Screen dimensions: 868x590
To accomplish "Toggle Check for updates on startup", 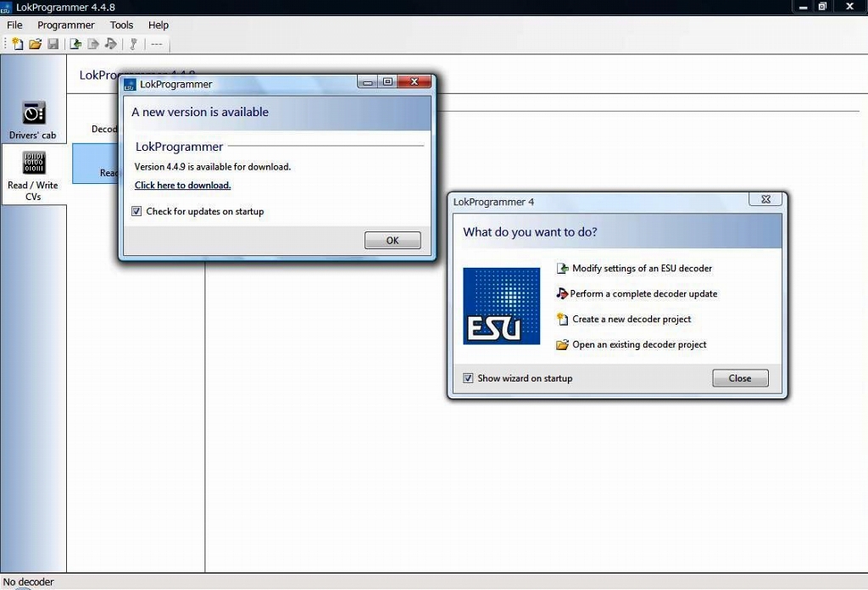I will point(136,211).
